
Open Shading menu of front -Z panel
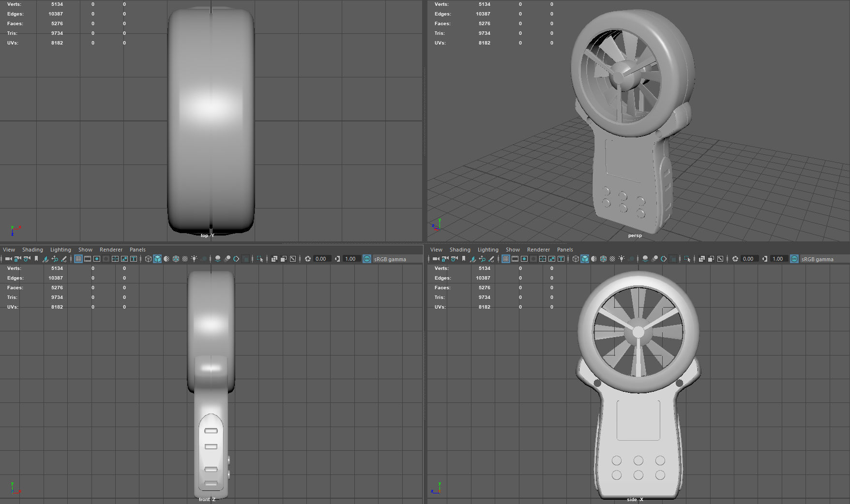pyautogui.click(x=32, y=250)
